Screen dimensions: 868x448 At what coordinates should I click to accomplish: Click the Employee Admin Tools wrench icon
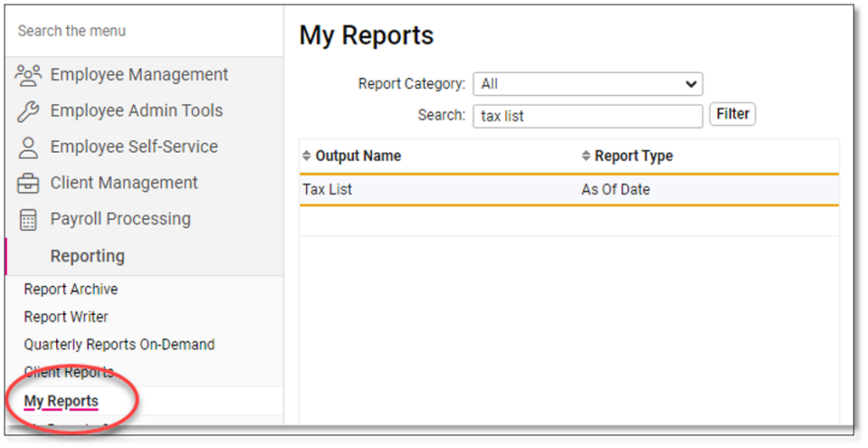click(28, 111)
